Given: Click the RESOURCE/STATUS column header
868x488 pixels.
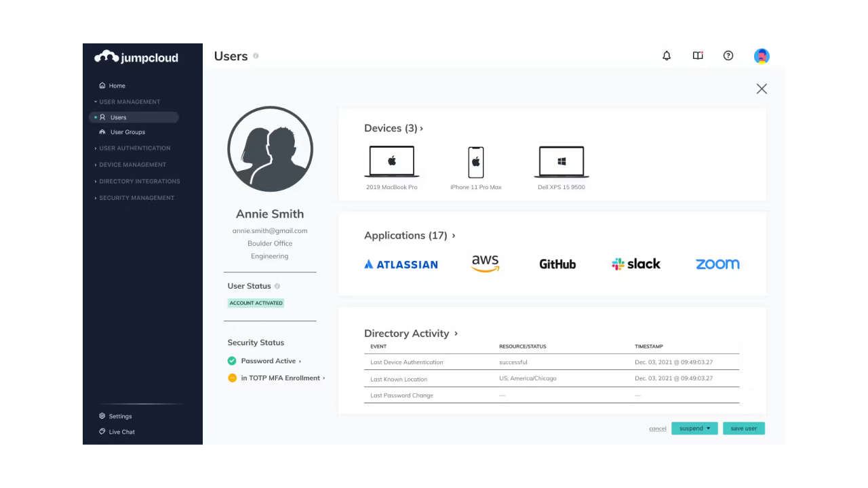Looking at the screenshot, I should pos(523,346).
